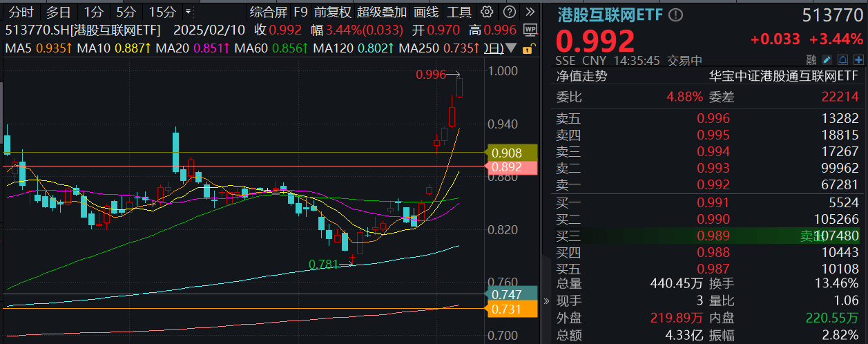Select the 15分 fifteen-minute period

(162, 12)
